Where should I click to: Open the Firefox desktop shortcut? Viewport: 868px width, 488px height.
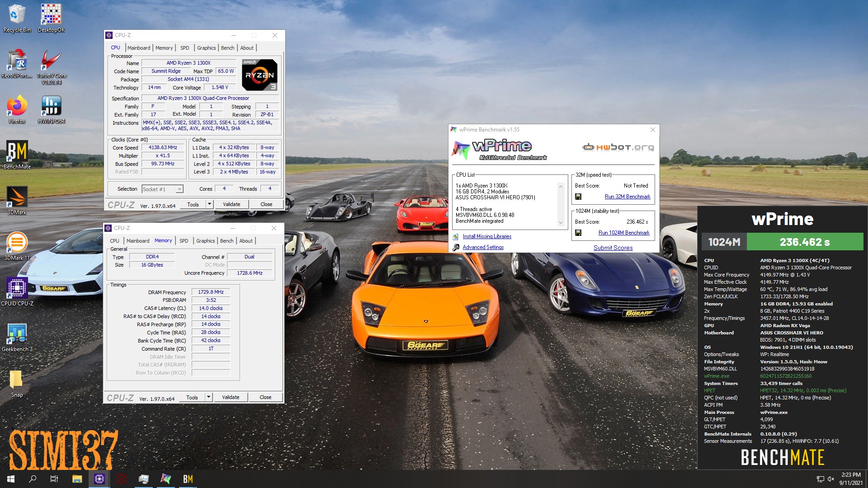(17, 109)
